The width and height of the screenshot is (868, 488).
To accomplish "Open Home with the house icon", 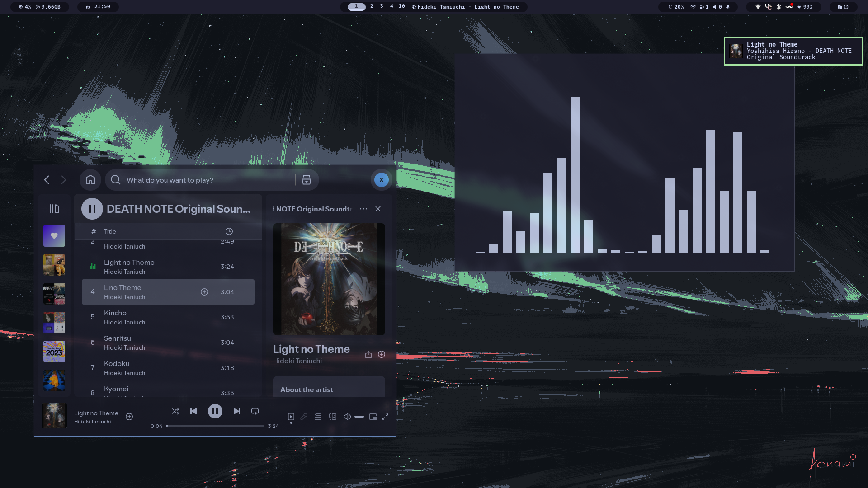I will pos(90,179).
